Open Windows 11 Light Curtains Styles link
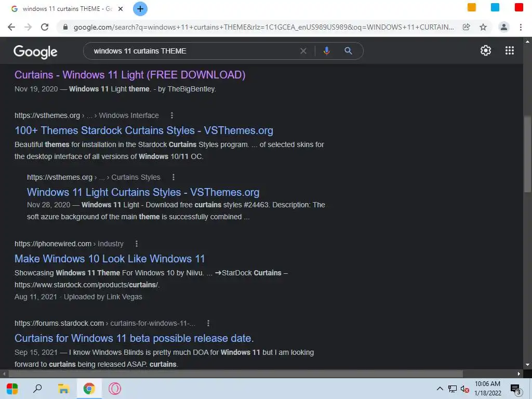 (x=143, y=192)
